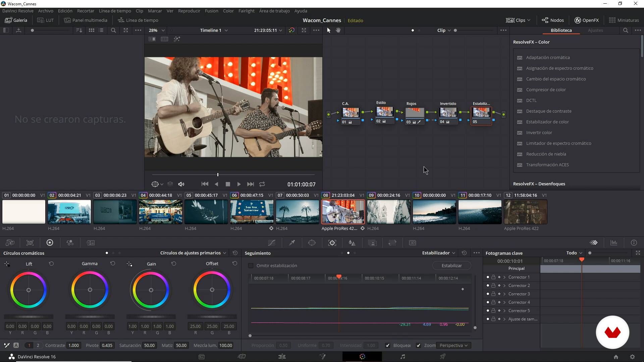644x362 pixels.
Task: Open the Clips dropdown arrow
Action: tap(529, 20)
